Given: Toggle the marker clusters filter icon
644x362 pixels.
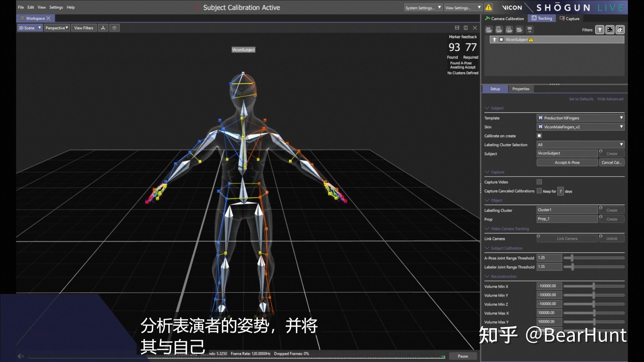Looking at the screenshot, I should (610, 30).
